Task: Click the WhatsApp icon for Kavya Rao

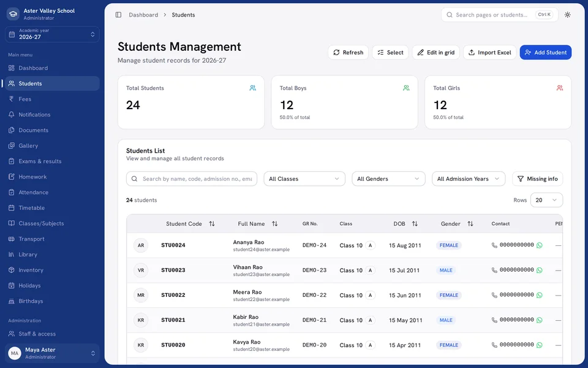Action: 539,345
